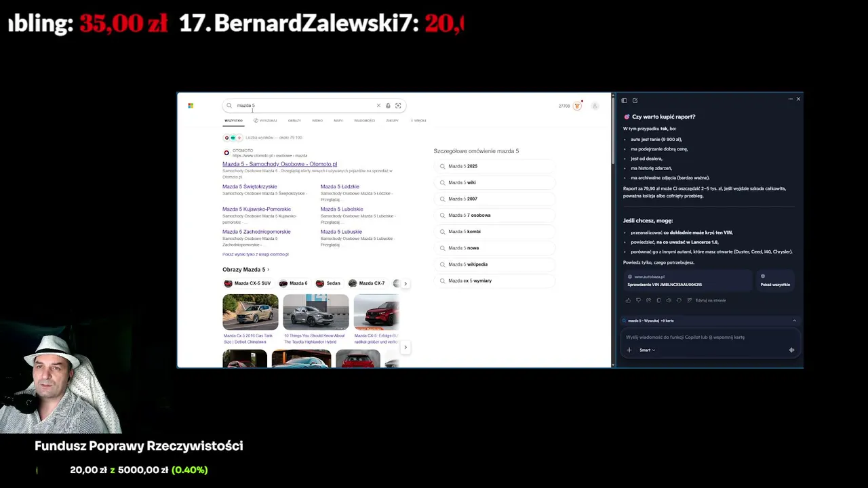The image size is (868, 488).
Task: Open Mazda 5 Zachodniopomorskie link
Action: [x=256, y=232]
